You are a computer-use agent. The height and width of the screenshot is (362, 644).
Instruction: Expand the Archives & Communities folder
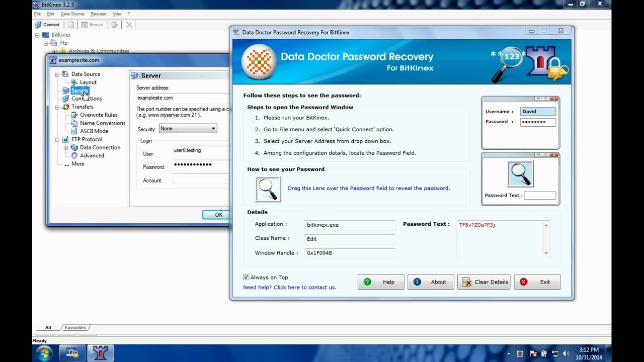click(54, 51)
